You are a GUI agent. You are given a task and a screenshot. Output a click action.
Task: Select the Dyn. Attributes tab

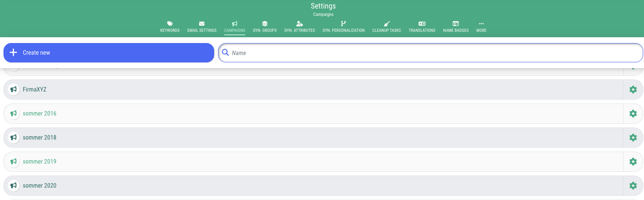pos(299,27)
